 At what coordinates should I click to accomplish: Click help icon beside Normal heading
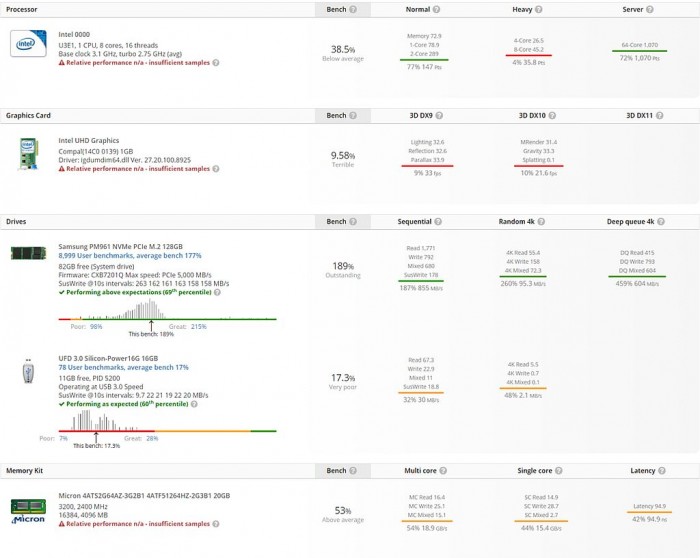click(437, 9)
